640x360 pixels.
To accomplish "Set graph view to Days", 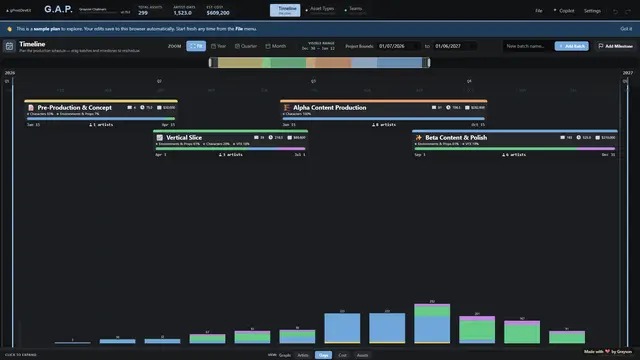I will 323,355.
